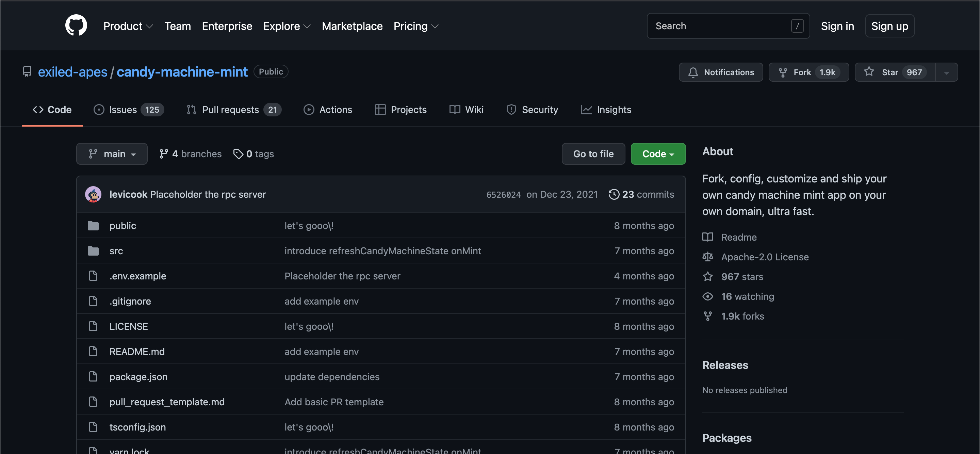
Task: Expand the Product menu
Action: coord(128,26)
